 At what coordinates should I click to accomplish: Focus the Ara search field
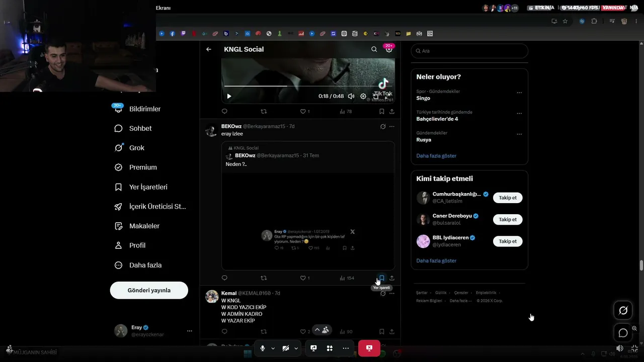pos(469,51)
